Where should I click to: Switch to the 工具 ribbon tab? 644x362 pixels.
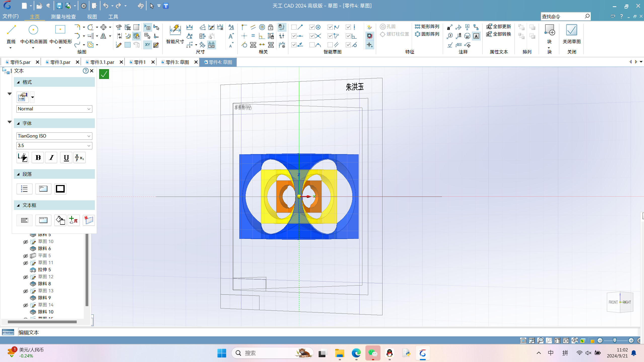(x=113, y=17)
